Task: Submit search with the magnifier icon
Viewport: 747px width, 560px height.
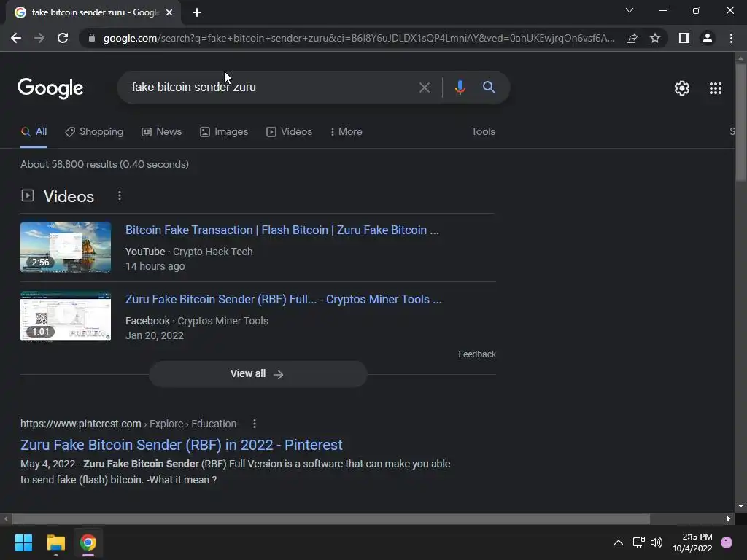Action: click(x=489, y=87)
